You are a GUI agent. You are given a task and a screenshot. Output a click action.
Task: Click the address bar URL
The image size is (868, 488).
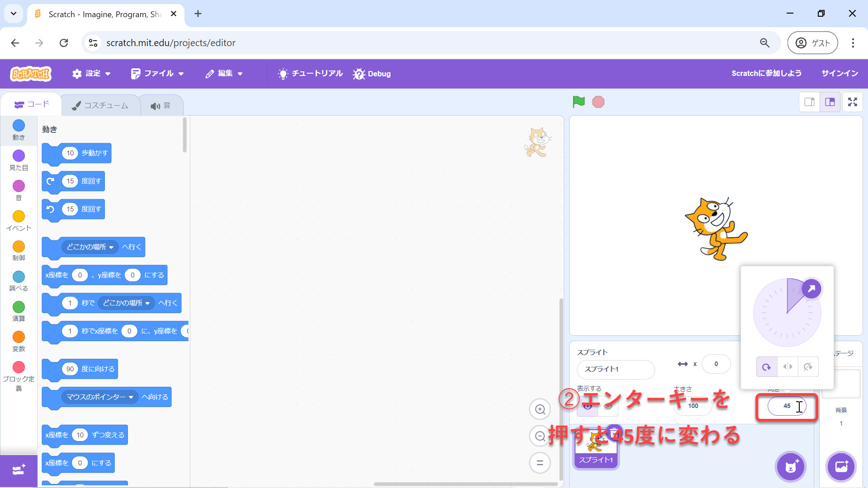point(171,43)
